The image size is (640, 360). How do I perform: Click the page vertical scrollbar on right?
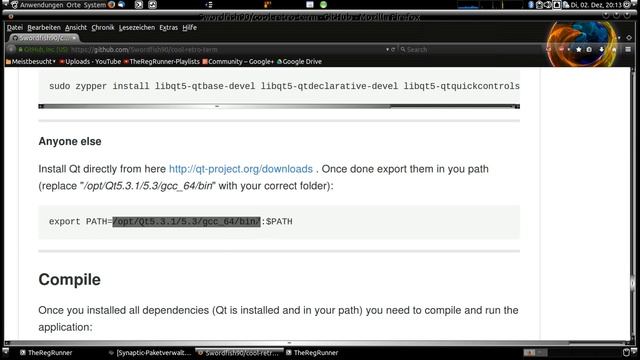pos(633,204)
